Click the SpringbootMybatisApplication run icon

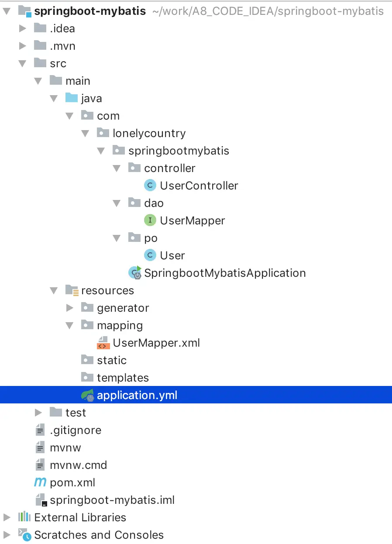coord(134,273)
